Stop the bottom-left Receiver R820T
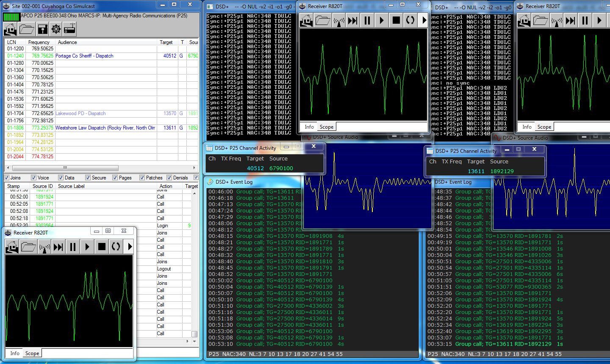 (x=102, y=247)
